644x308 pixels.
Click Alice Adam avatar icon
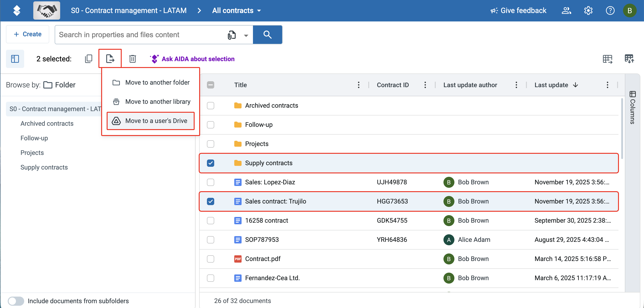(x=449, y=240)
